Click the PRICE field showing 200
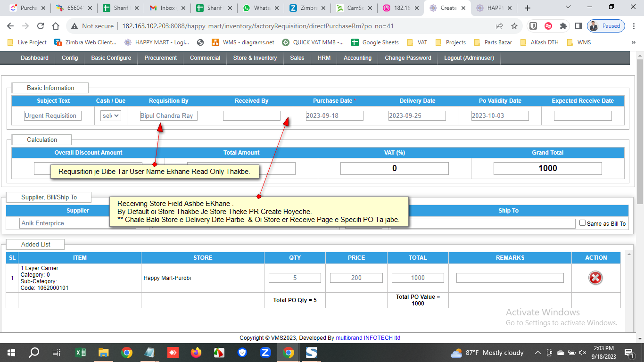The height and width of the screenshot is (362, 644). point(356,278)
